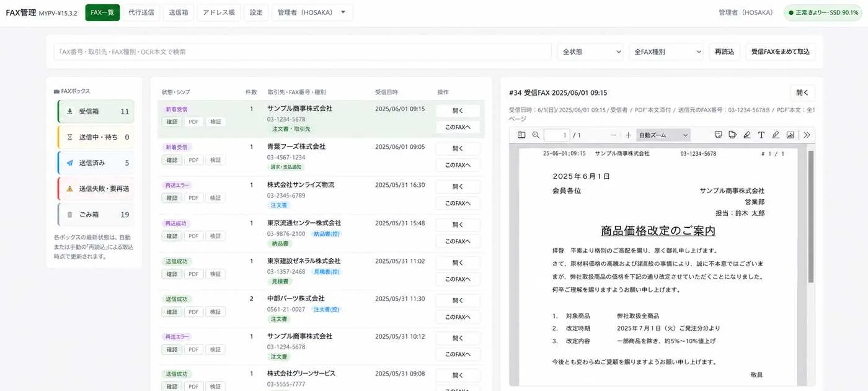The height and width of the screenshot is (391, 868).
Task: Click the 見積書(控) tag on 東京建設ゼネラル row
Action: point(327,272)
